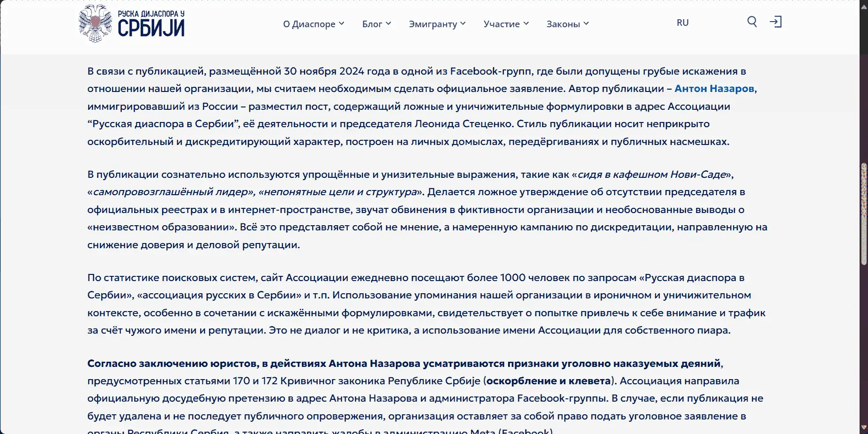This screenshot has width=868, height=434.
Task: Click the double-headed eagle emblem logo
Action: [x=96, y=23]
